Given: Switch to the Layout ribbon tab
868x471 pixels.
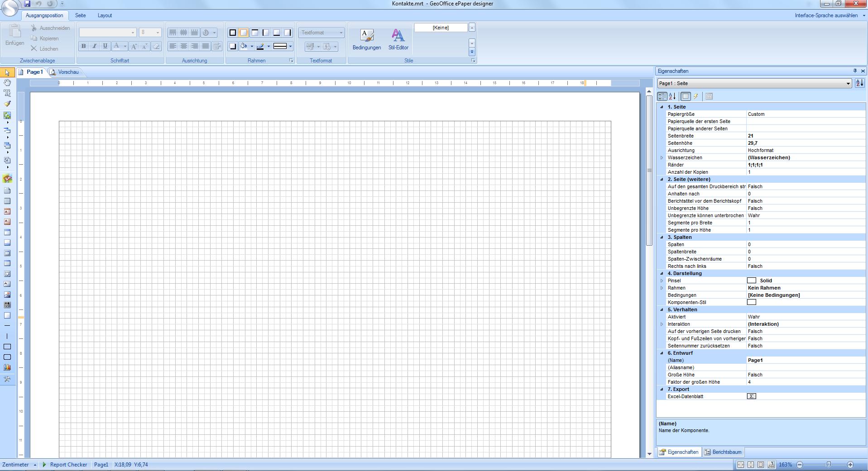Looking at the screenshot, I should 105,15.
